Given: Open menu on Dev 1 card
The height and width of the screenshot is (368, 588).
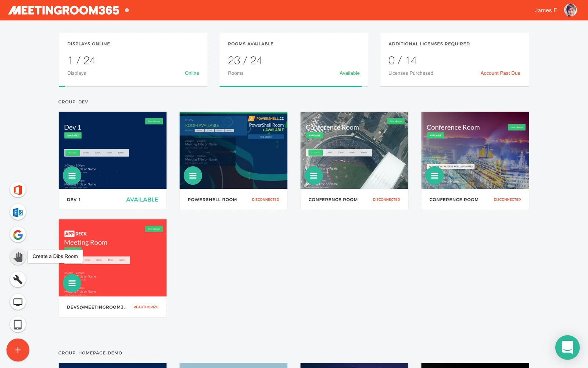Looking at the screenshot, I should click(x=72, y=176).
